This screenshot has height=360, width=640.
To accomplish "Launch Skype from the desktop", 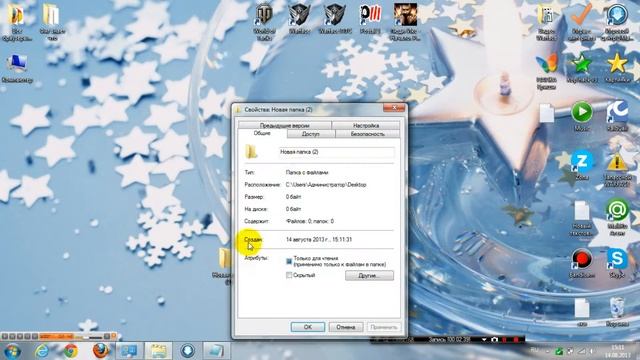I will click(x=617, y=263).
